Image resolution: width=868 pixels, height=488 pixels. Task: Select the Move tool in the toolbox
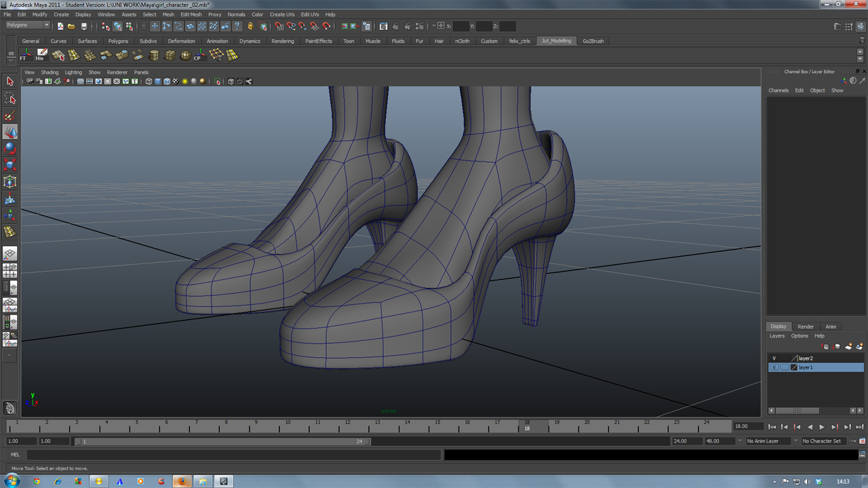coord(10,131)
